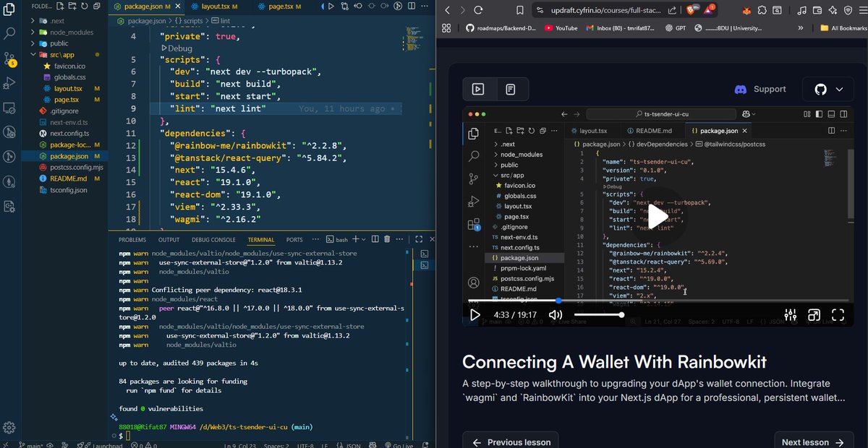Open the GPT bookmark
The image size is (868, 448).
click(674, 28)
